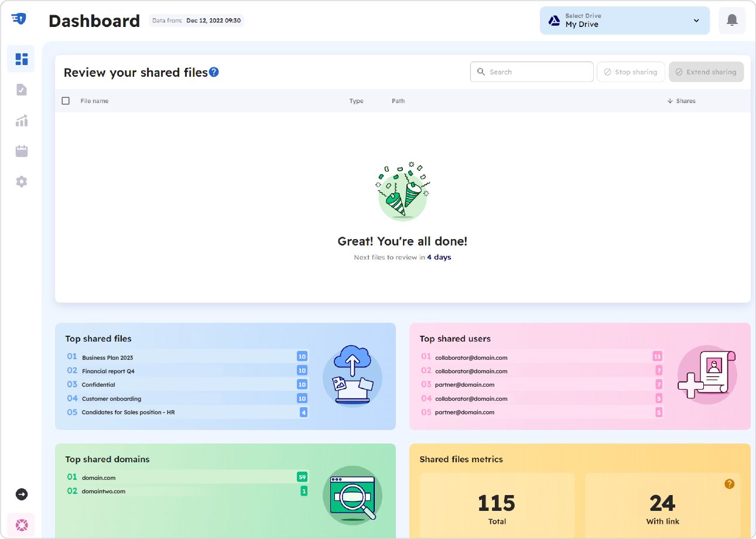Select Business Plan 2023 in top files
This screenshot has width=756, height=539.
pyautogui.click(x=108, y=357)
